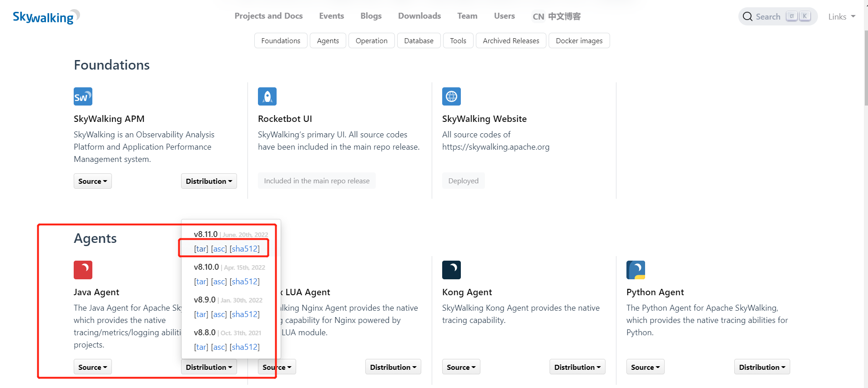
Task: Click the Python Agent icon
Action: pos(636,270)
